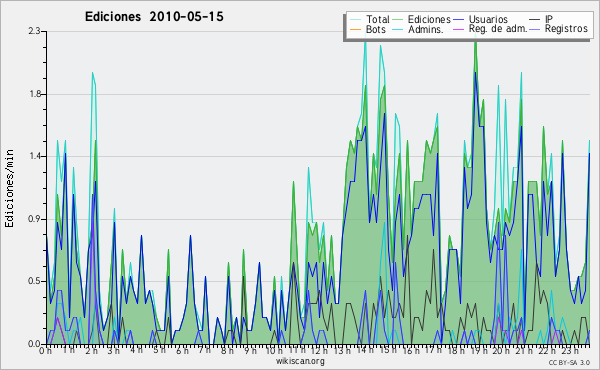Click the "Reg. de adm." legend entry
The image size is (600, 370).
tap(498, 29)
